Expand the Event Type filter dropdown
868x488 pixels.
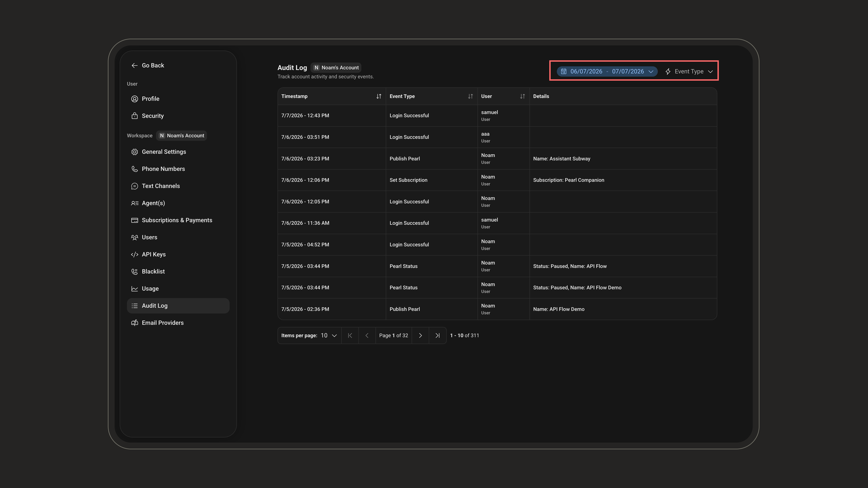click(689, 71)
